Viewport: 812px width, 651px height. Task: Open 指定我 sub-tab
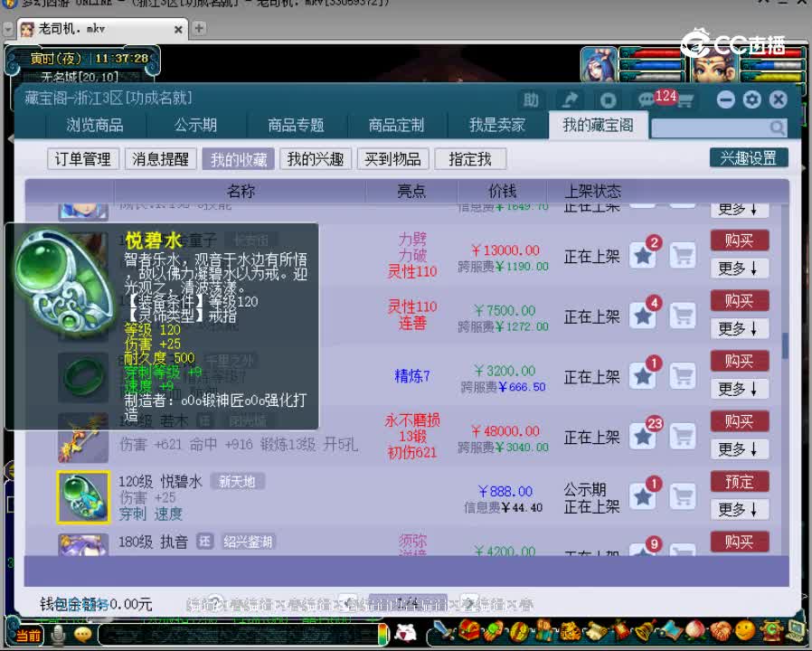470,159
